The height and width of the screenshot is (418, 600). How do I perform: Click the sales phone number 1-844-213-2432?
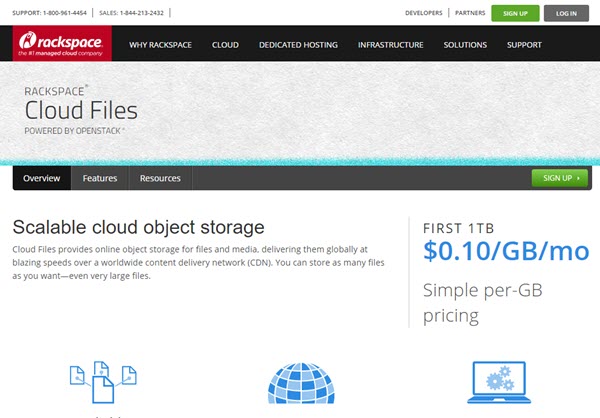point(142,13)
